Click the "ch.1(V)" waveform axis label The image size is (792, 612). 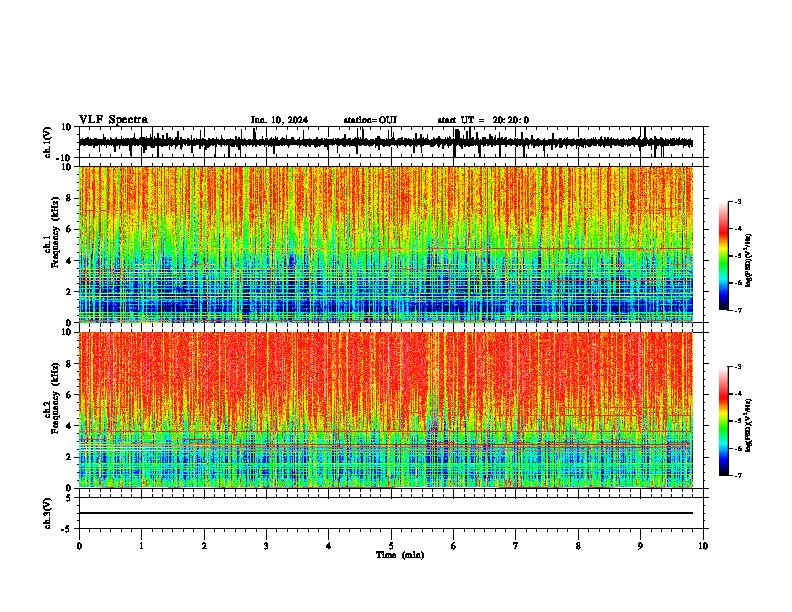[x=48, y=142]
